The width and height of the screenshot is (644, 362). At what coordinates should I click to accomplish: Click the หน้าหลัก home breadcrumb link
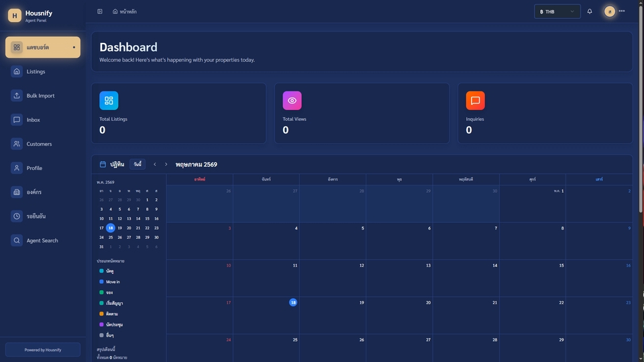pyautogui.click(x=125, y=11)
